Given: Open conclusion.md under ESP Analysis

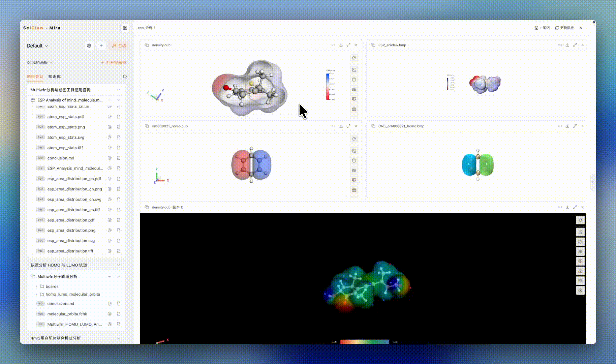Looking at the screenshot, I should [x=61, y=158].
